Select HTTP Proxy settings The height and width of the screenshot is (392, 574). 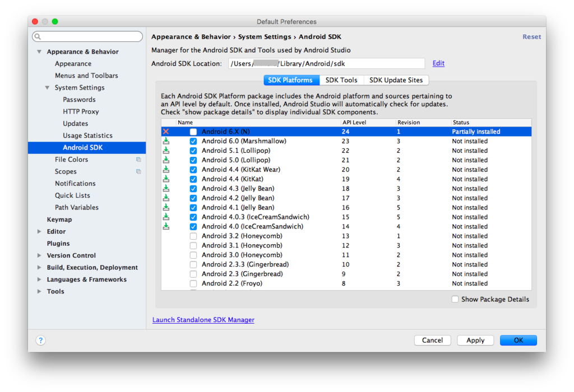point(81,111)
